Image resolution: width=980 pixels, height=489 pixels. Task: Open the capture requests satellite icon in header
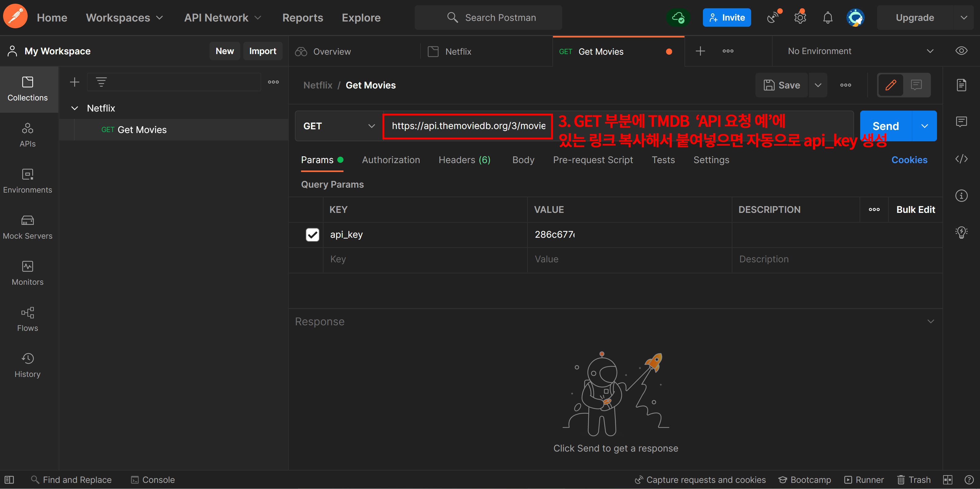click(x=774, y=18)
